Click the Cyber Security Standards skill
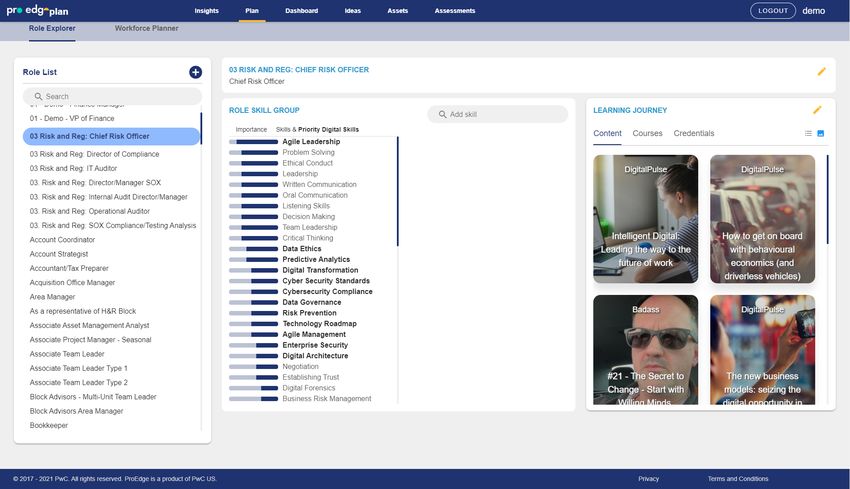This screenshot has width=850, height=489. [326, 281]
